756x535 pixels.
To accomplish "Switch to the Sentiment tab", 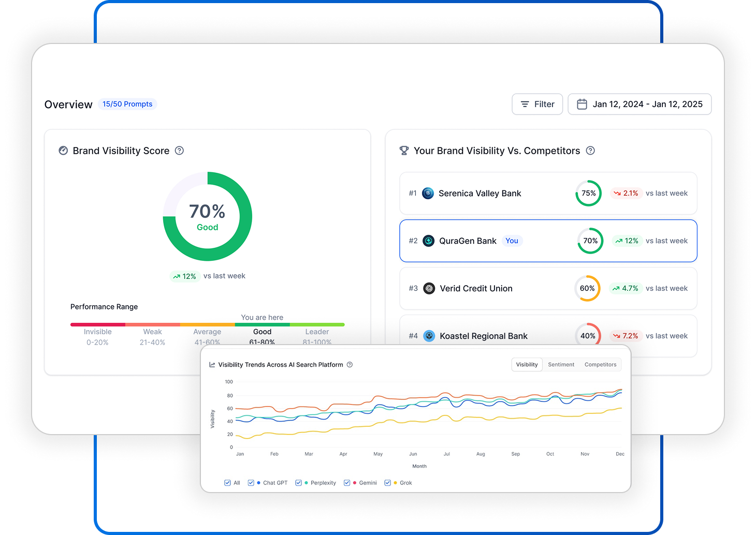I will [561, 364].
